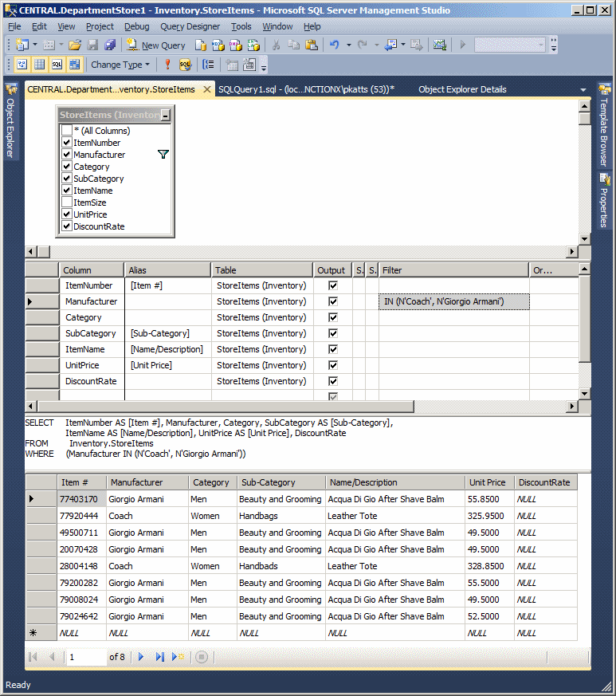The height and width of the screenshot is (696, 616).
Task: Open the Query Designer menu
Action: 190,26
